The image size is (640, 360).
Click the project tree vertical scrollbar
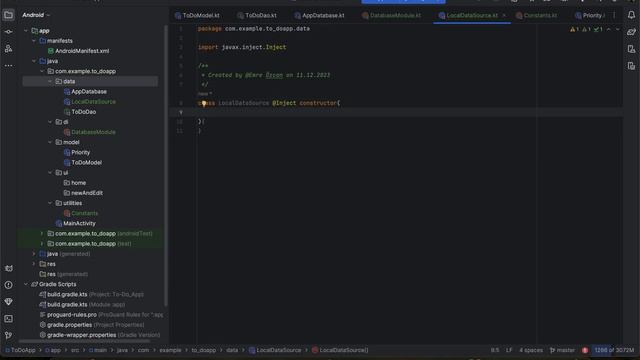[166, 165]
